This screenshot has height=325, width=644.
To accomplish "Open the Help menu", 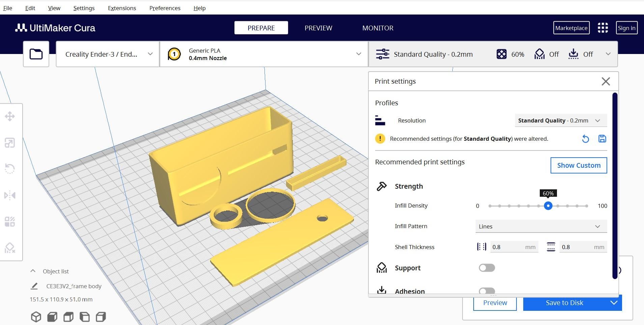I will (x=199, y=8).
